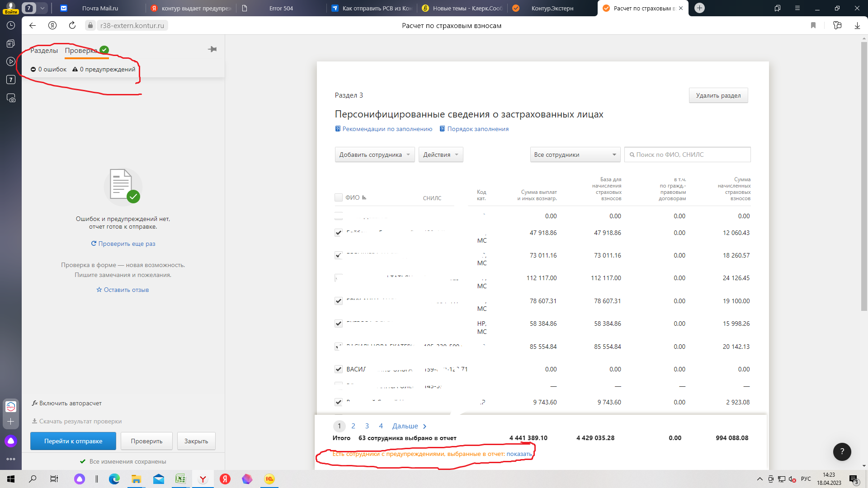Switch to Почта Mail.ru browser tab
This screenshot has height=488, width=868.
coord(100,8)
